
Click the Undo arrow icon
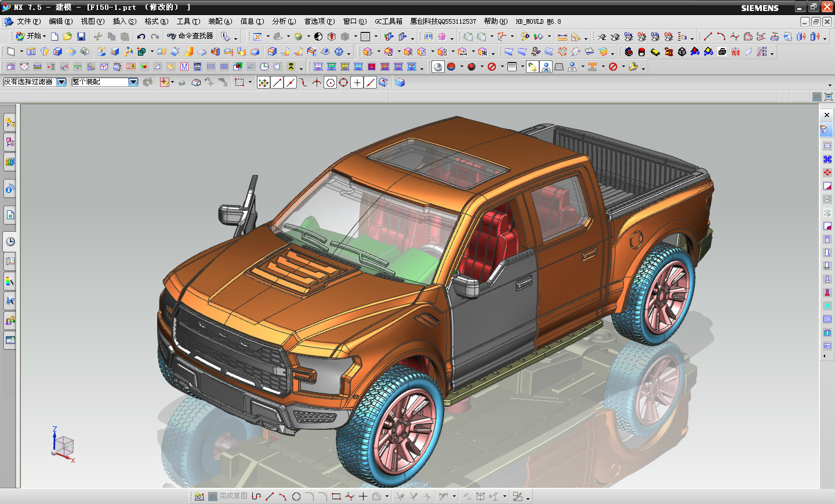pyautogui.click(x=141, y=36)
